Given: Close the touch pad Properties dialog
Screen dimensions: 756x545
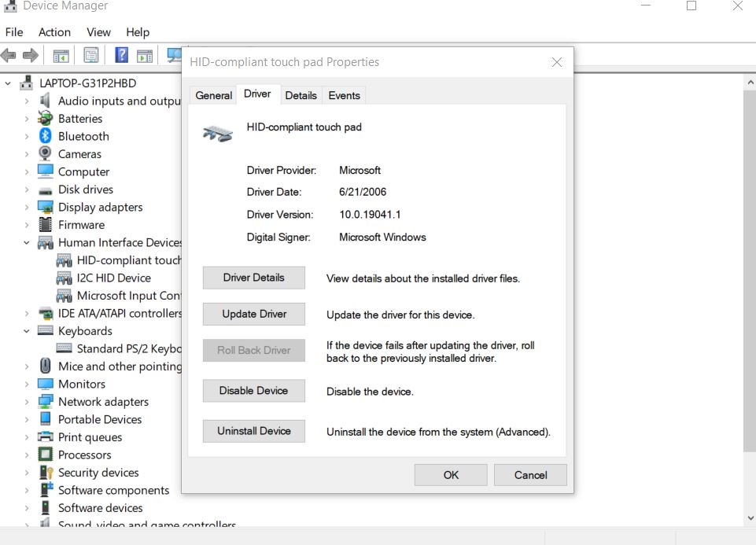Looking at the screenshot, I should [x=557, y=62].
